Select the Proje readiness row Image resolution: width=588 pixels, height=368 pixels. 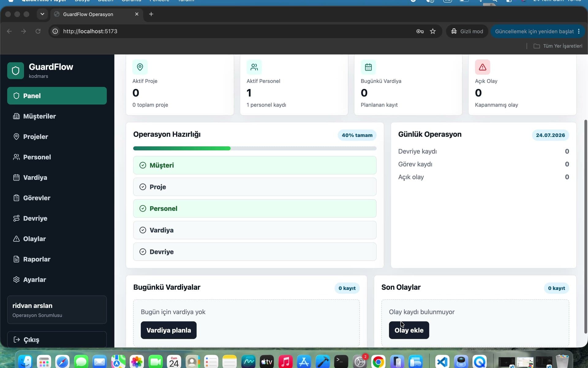point(255,187)
